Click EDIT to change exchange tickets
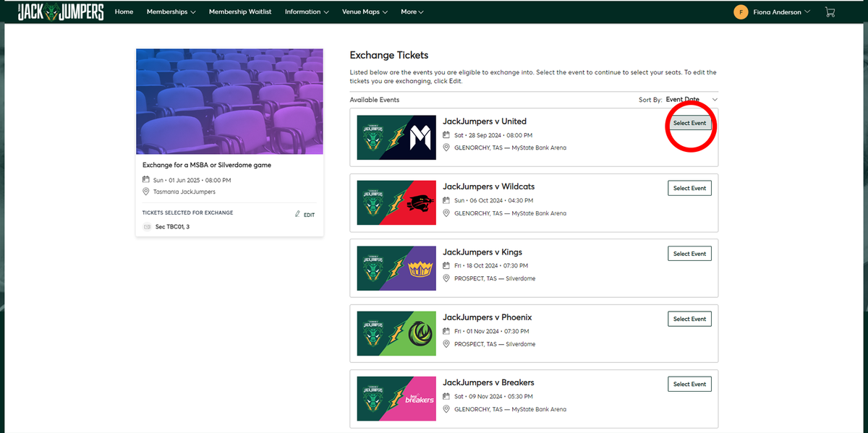The height and width of the screenshot is (433, 868). click(309, 215)
